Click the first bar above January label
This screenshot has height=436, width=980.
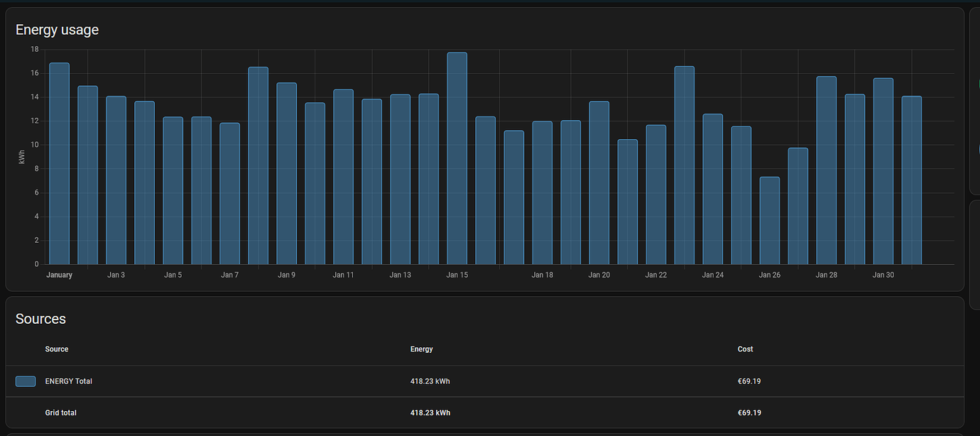tap(59, 163)
